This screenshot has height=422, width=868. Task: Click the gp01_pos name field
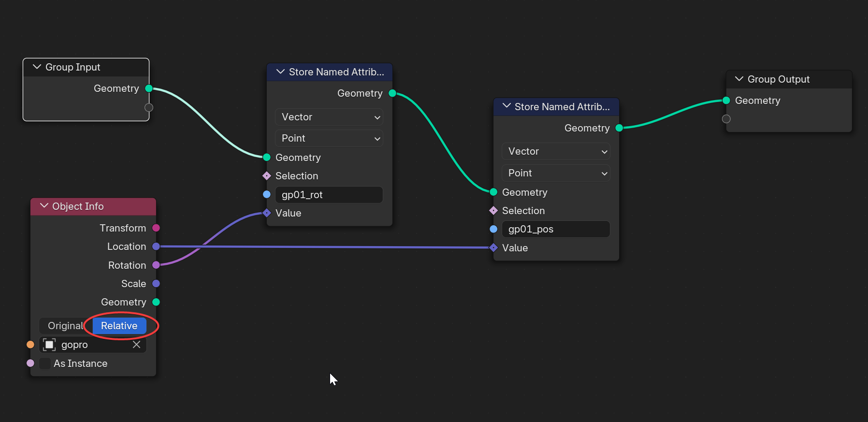point(556,229)
